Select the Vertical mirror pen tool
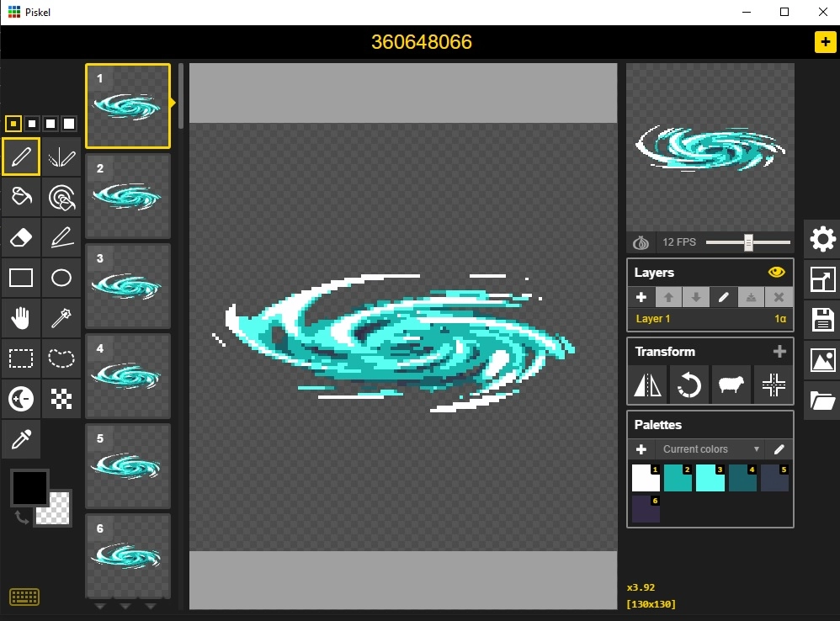The width and height of the screenshot is (840, 621). coord(61,157)
